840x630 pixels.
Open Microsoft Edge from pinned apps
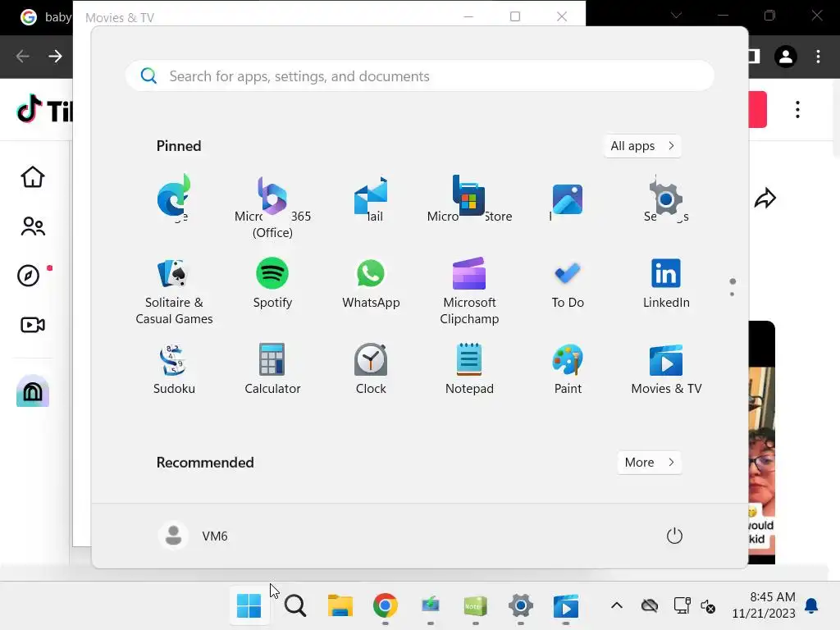click(174, 199)
